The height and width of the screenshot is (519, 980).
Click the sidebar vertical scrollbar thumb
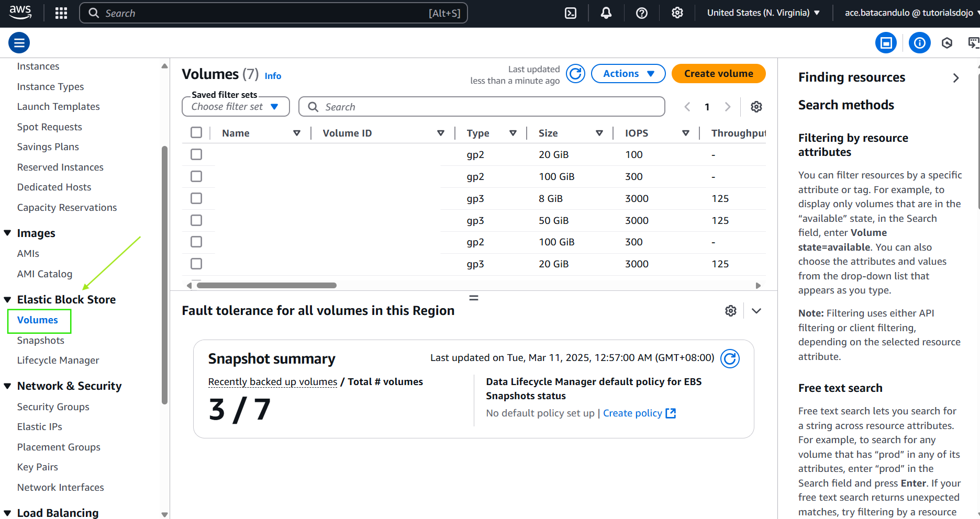tap(165, 275)
